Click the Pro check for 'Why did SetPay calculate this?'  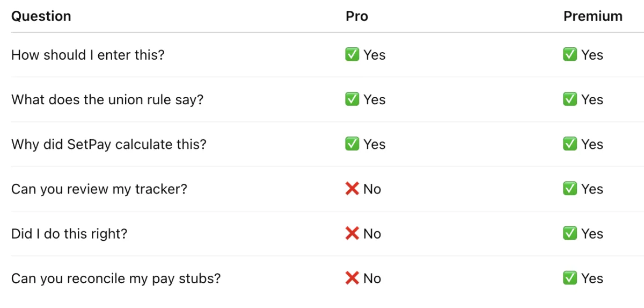tap(352, 144)
